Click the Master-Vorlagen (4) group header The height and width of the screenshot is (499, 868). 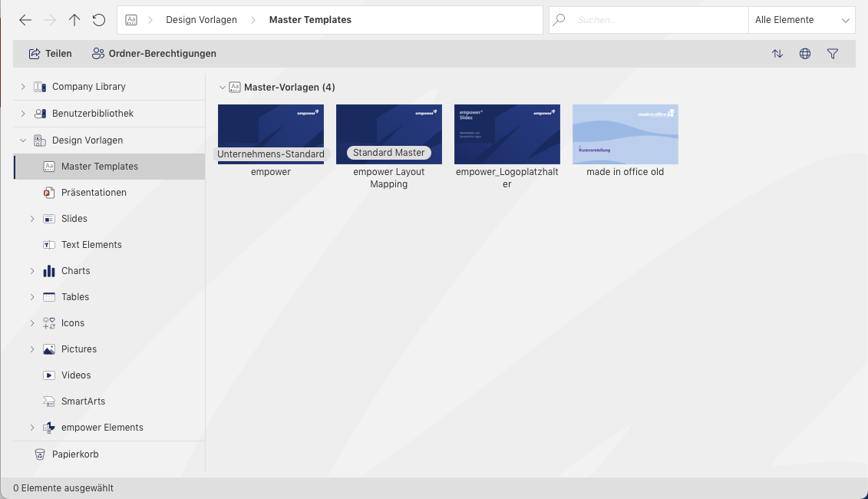pos(289,88)
